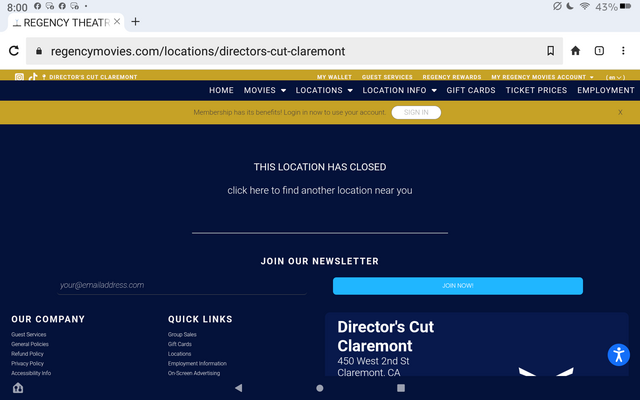Open the Home menu item
Viewport: 640px width, 400px height.
click(221, 90)
